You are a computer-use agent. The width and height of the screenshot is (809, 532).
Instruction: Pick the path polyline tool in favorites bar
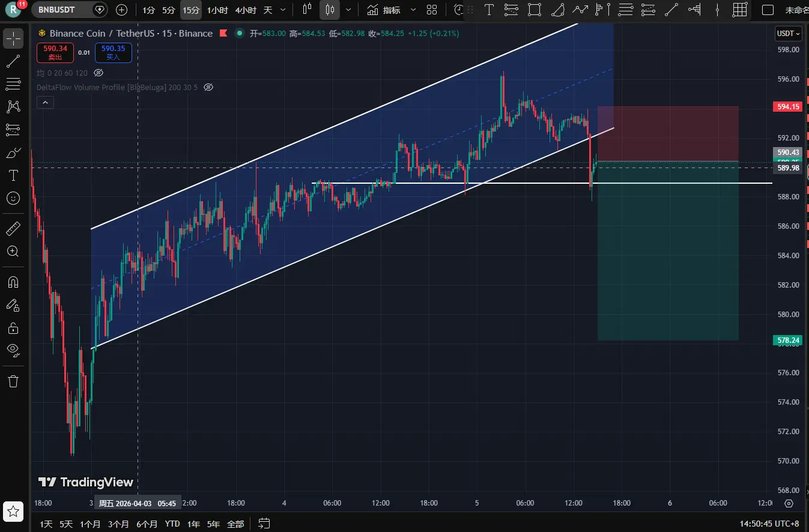[580, 10]
